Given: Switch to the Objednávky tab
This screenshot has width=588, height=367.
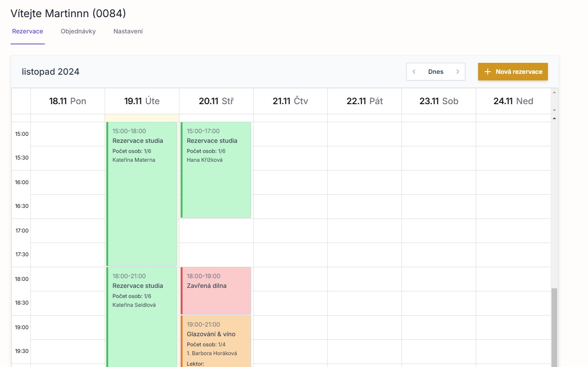Looking at the screenshot, I should coord(78,31).
